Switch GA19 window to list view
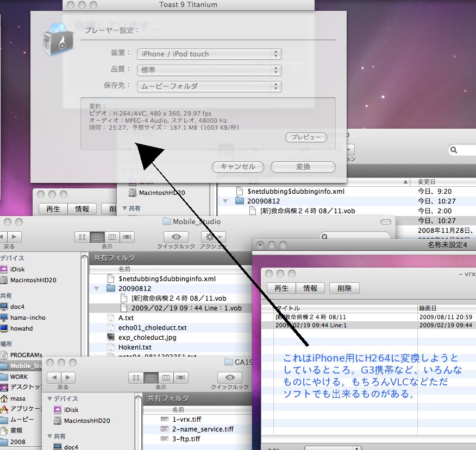This screenshot has height=450, width=476. (x=151, y=377)
